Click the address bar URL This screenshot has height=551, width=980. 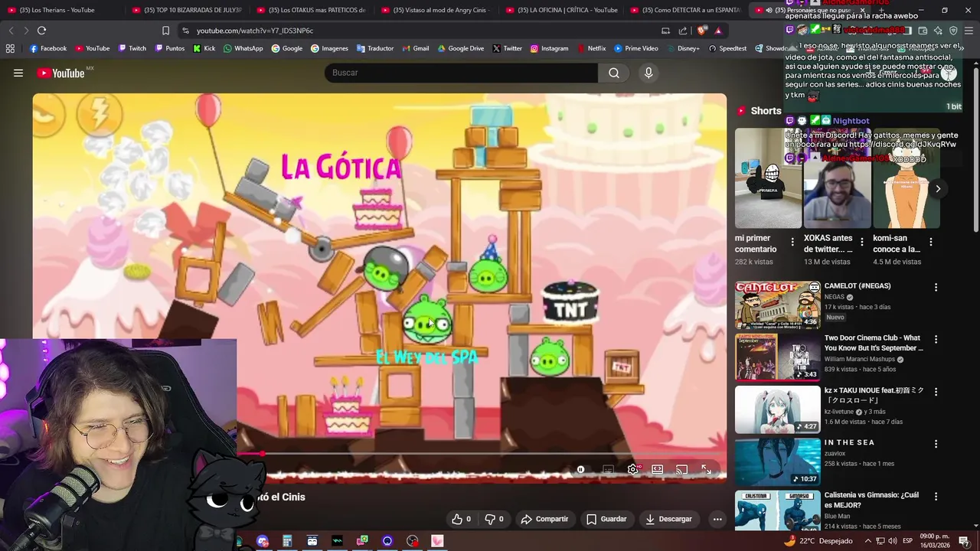point(255,31)
